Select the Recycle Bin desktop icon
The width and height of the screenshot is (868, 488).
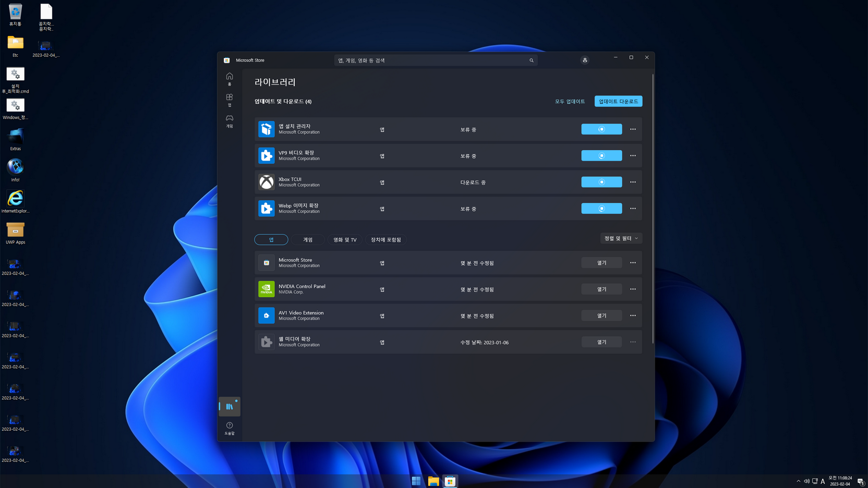[15, 15]
